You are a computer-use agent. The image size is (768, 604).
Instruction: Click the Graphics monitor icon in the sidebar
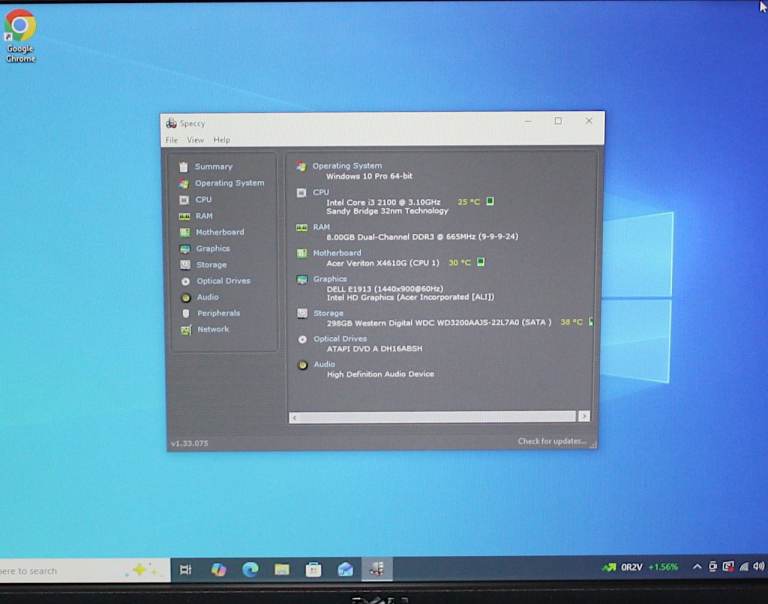pos(185,249)
